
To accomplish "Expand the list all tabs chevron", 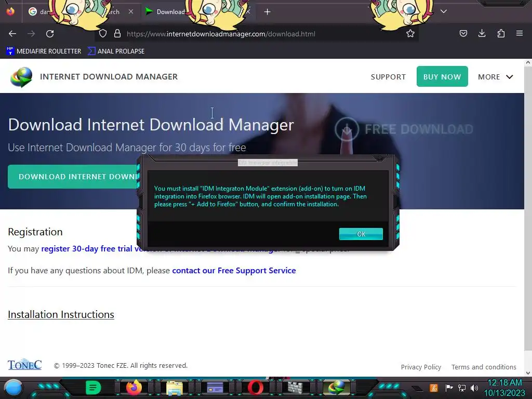I will [x=444, y=11].
